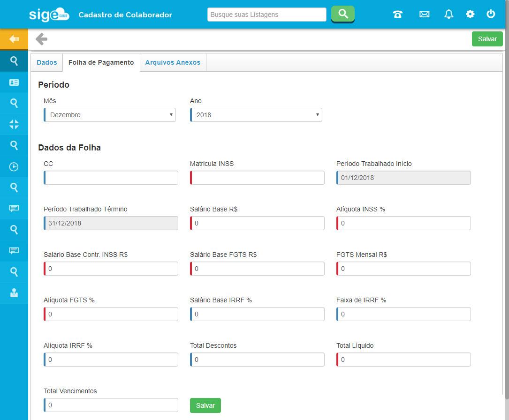The height and width of the screenshot is (420, 509).
Task: Click the Matricula INSS input field
Action: pos(257,178)
